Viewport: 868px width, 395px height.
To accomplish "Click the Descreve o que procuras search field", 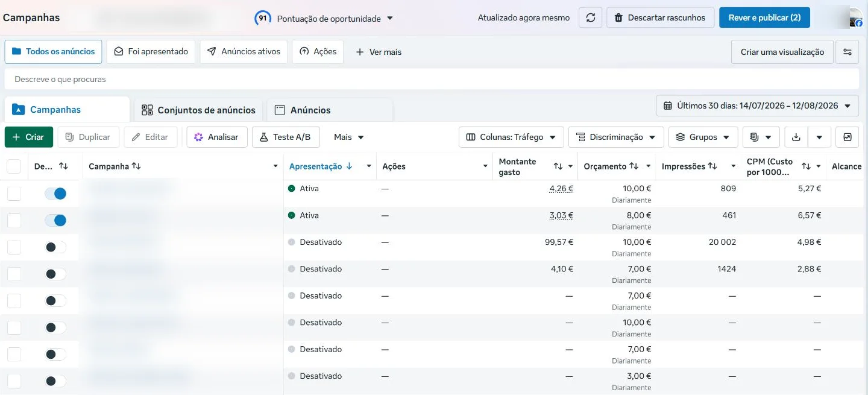I will click(432, 79).
